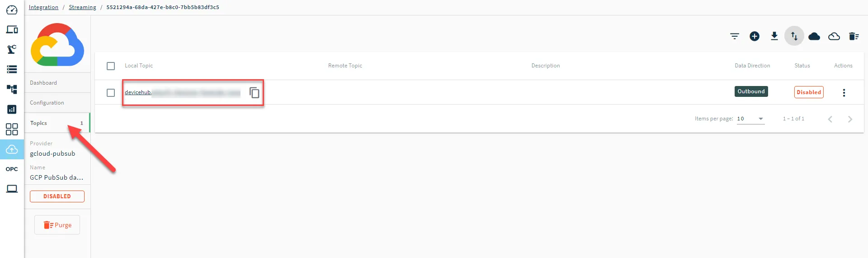Click the Description column header
868x258 pixels.
(546, 66)
